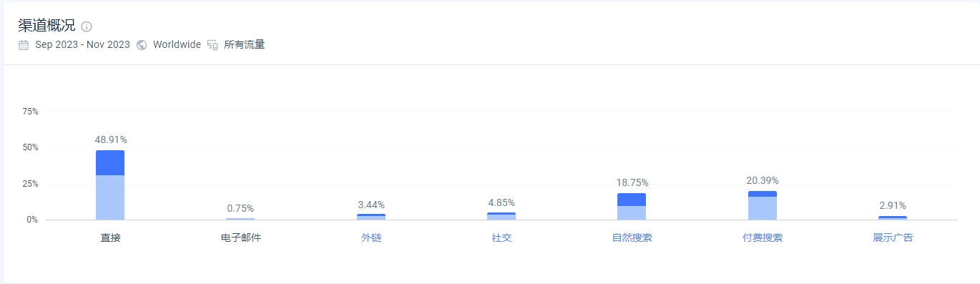Viewport: 980px width, 284px height.
Task: Open the 付费搜索 channel link
Action: tap(763, 238)
